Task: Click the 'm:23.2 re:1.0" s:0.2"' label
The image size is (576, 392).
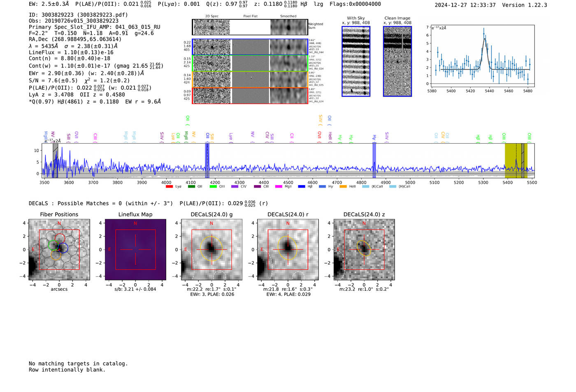Action: pyautogui.click(x=364, y=289)
